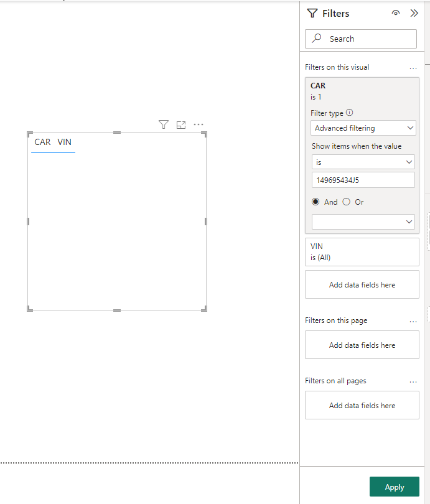This screenshot has height=504, width=430.
Task: Open the visual's more options ellipsis
Action: pyautogui.click(x=199, y=124)
